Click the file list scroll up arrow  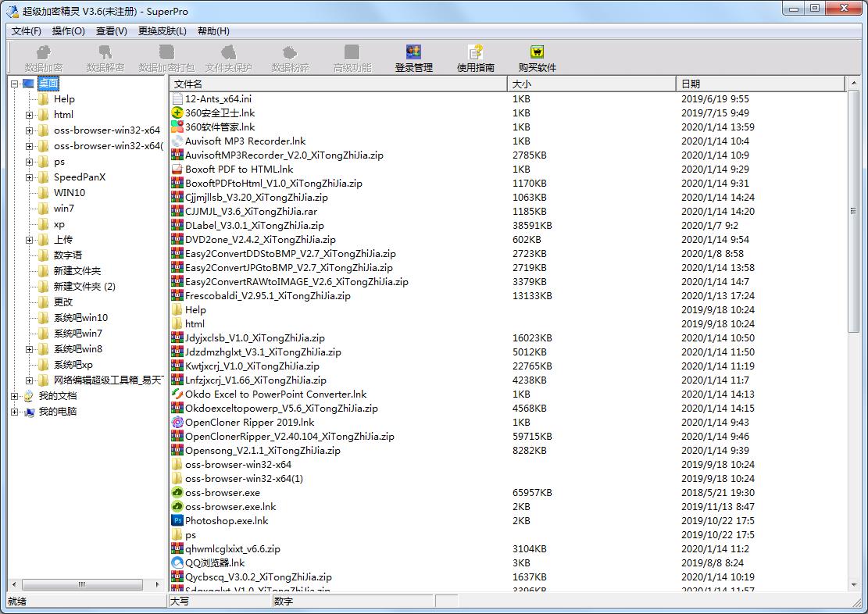click(853, 83)
